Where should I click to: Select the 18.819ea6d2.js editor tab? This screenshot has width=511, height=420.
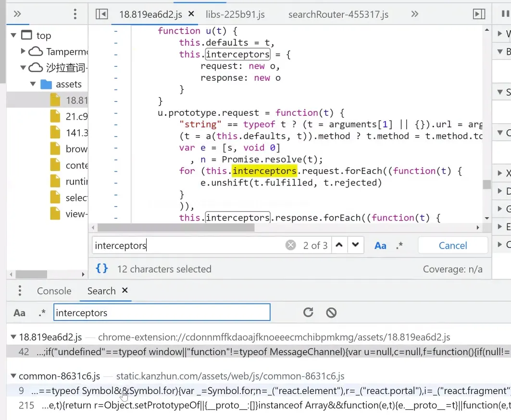(150, 14)
